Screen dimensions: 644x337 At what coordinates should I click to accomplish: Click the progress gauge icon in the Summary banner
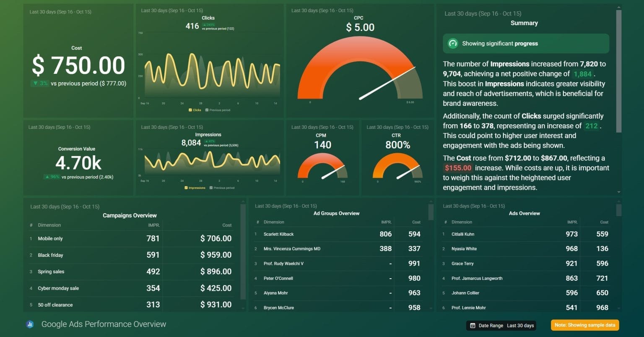[453, 43]
